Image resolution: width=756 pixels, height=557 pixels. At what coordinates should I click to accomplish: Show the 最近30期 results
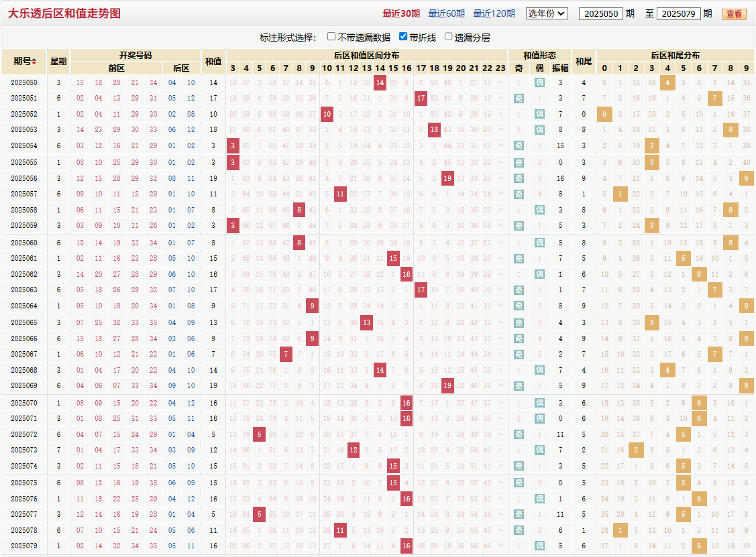click(401, 13)
